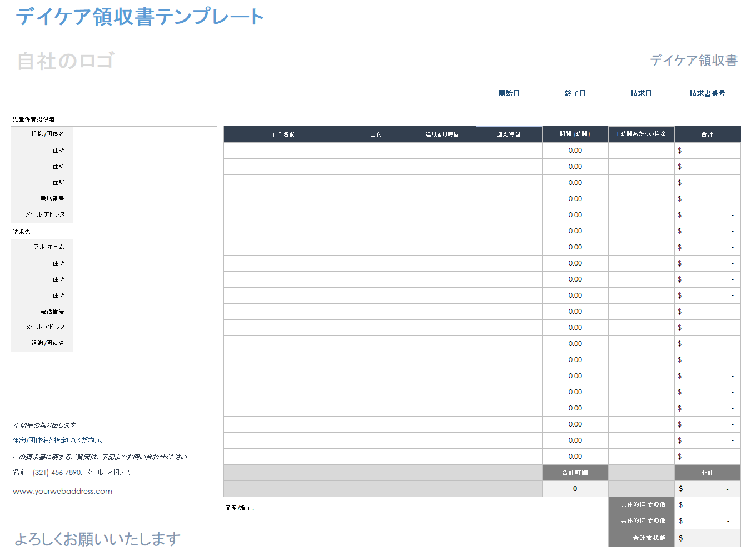The image size is (756, 556).
Task: Click the 1 時間あたりの料金 column header
Action: tap(641, 134)
